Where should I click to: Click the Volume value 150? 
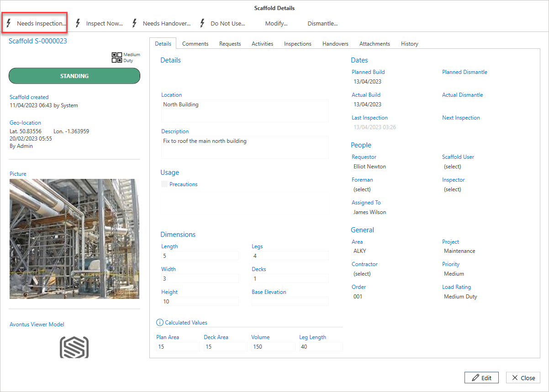[x=273, y=347]
